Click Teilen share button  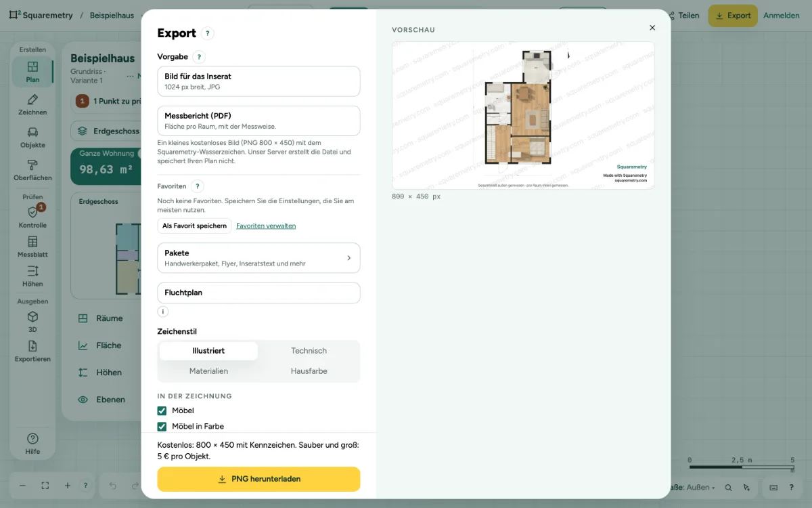(683, 16)
